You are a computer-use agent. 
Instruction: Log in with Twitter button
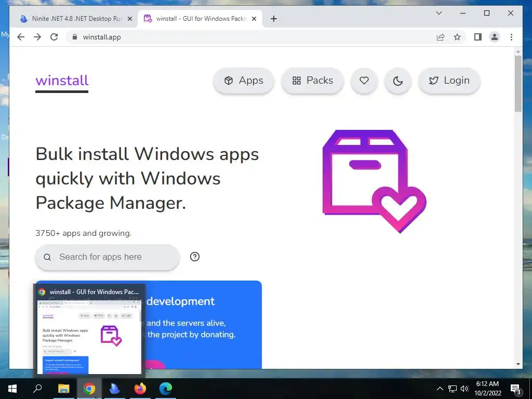pos(449,81)
